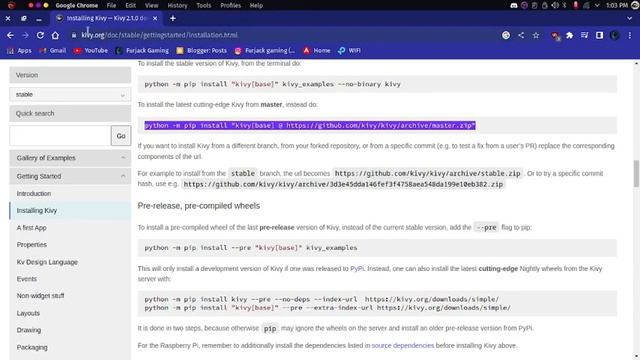Open the extensions puzzle icon
Screen dimensions: 640x360
click(570, 36)
